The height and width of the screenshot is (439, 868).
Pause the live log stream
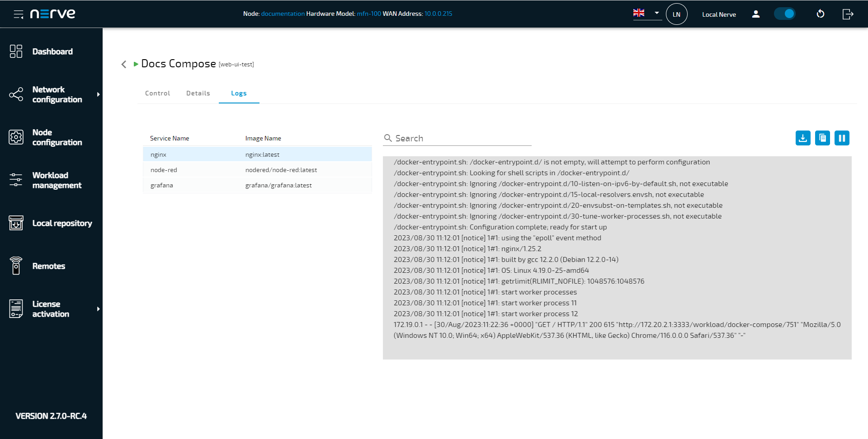click(842, 138)
